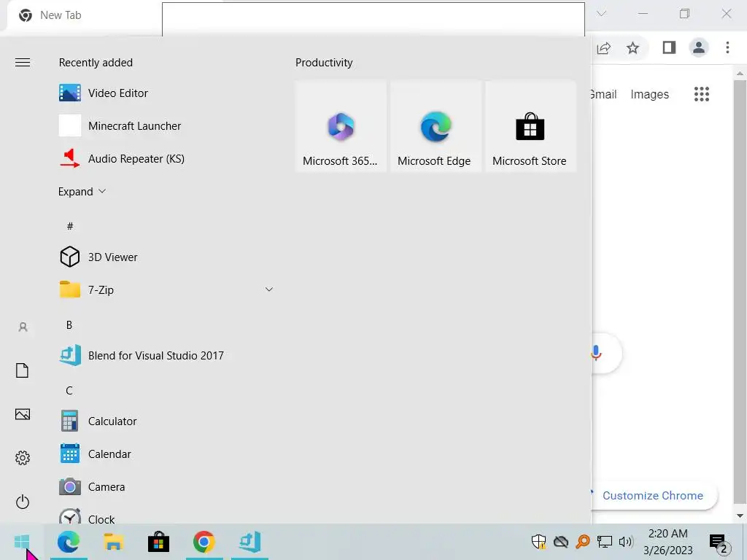Open Microsoft Store from the taskbar
This screenshot has width=747, height=560.
[x=158, y=542]
